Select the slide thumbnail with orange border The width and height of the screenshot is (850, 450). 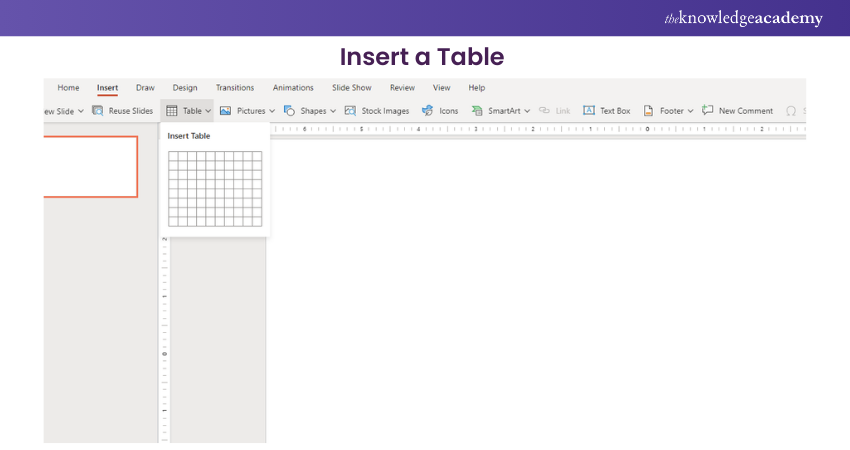90,166
